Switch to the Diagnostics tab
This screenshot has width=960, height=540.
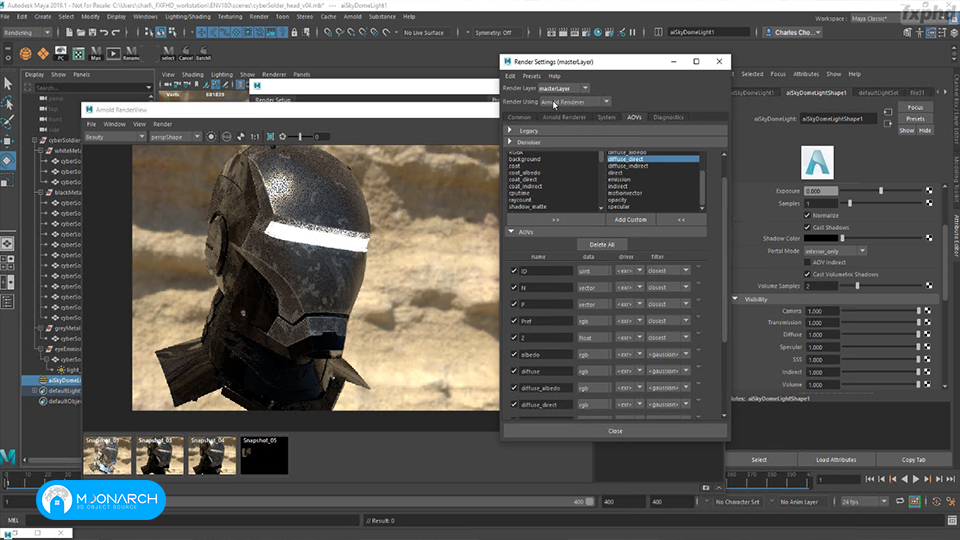point(668,117)
